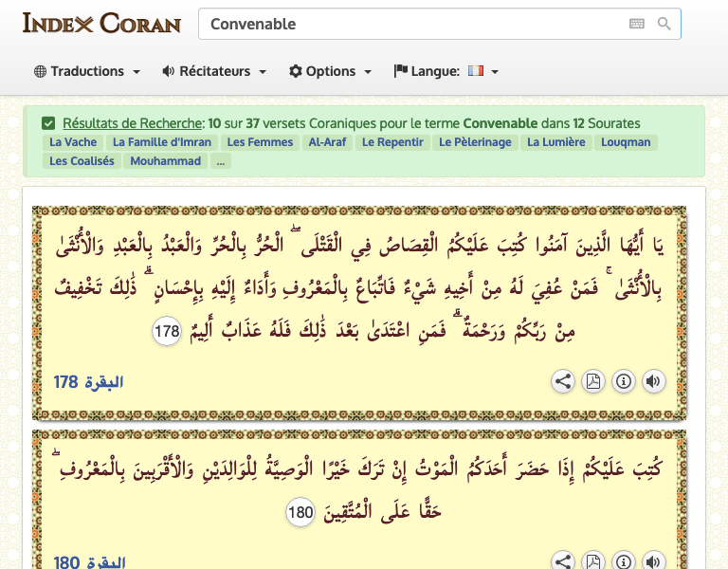Click the Index Coran logo
The image size is (728, 569).
[x=101, y=23]
